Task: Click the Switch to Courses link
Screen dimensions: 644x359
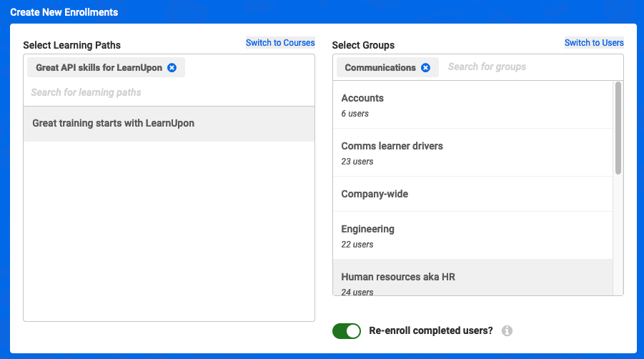Action: 280,43
